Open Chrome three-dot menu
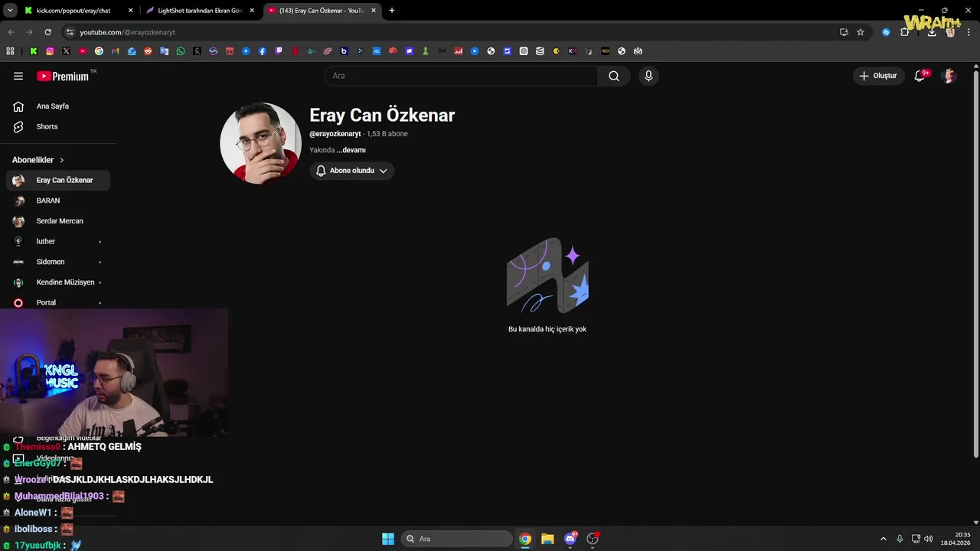 pos(969,32)
